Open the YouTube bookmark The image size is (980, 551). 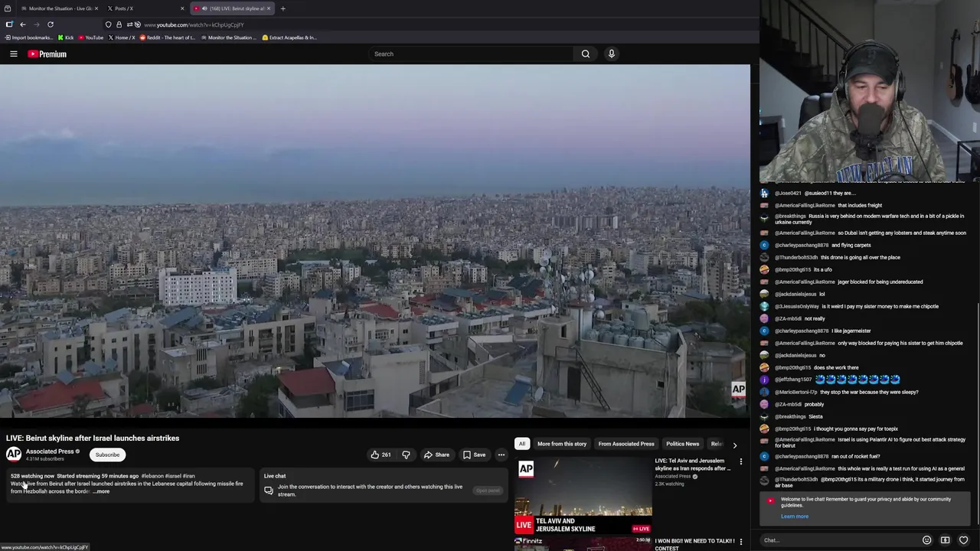[x=90, y=37]
